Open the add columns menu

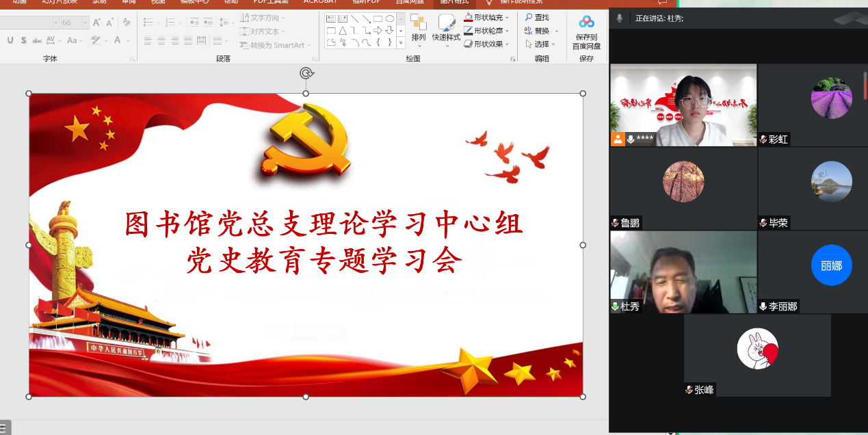point(221,41)
